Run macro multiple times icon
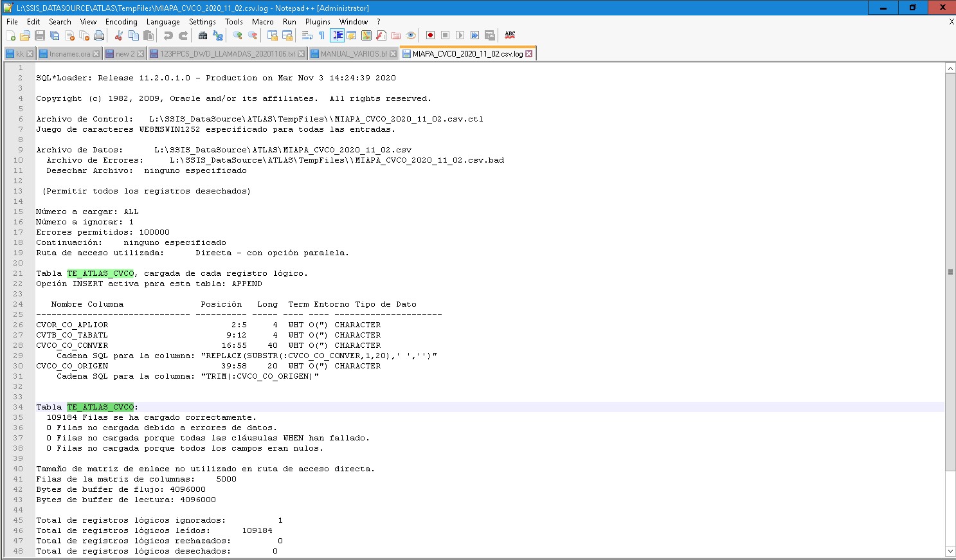956x560 pixels. point(474,35)
